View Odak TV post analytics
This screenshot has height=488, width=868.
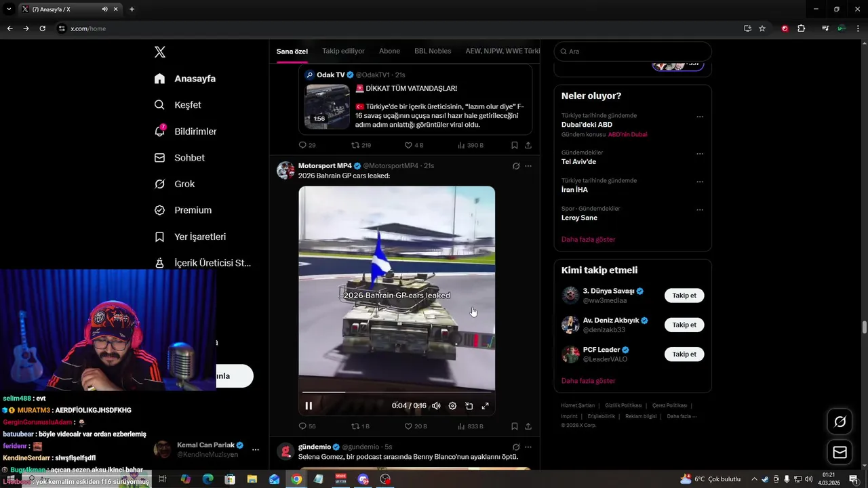pyautogui.click(x=471, y=145)
